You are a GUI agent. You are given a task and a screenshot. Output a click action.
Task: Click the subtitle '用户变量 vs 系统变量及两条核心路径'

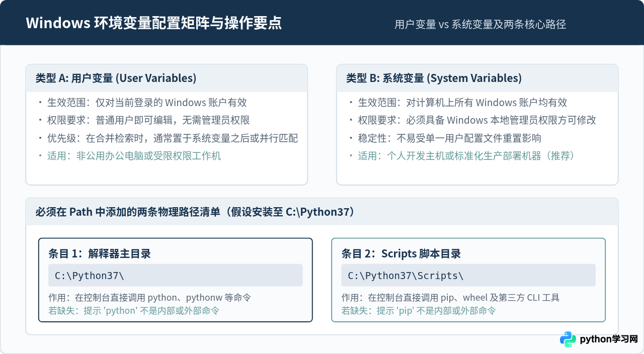[x=480, y=24]
